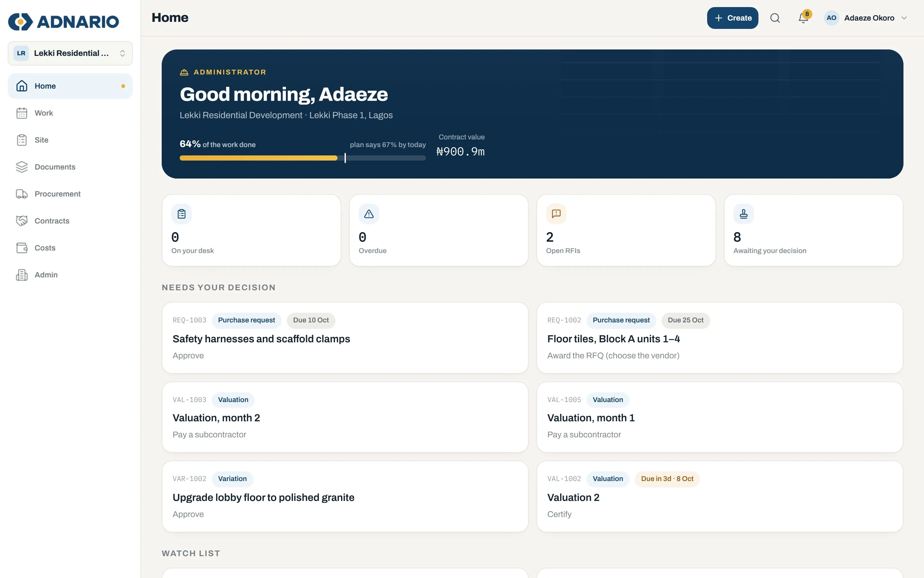Image resolution: width=924 pixels, height=578 pixels.
Task: Click the Documents layers icon
Action: [22, 167]
